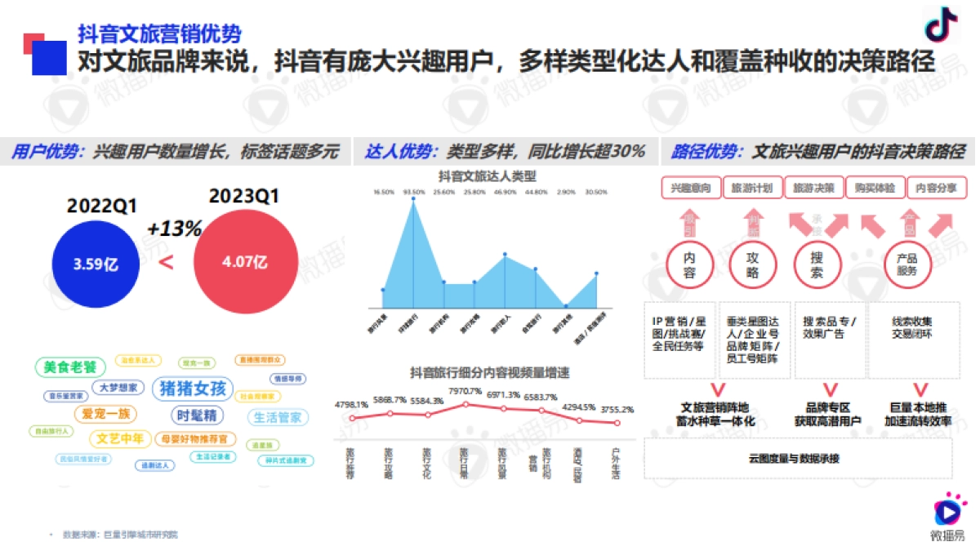Click the red 4.07亿 circle

[x=245, y=261]
